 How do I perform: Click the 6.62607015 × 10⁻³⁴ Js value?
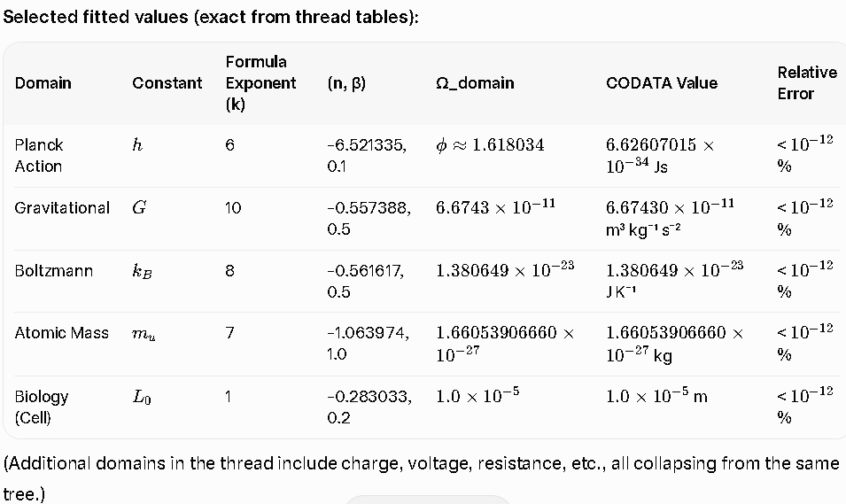click(660, 155)
